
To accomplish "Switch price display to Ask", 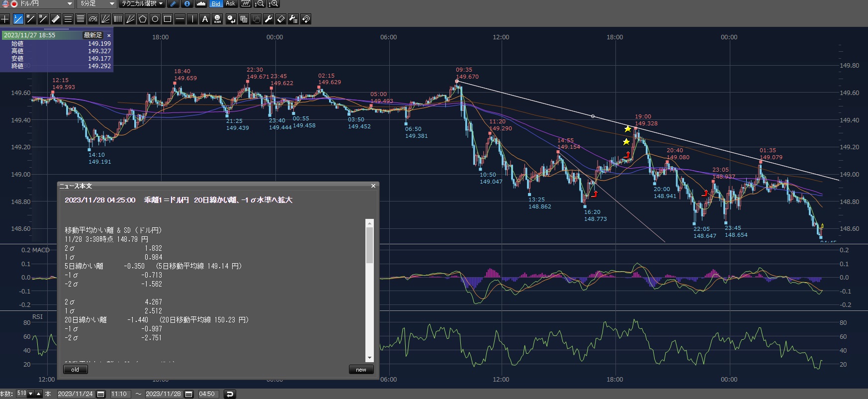I will [230, 4].
